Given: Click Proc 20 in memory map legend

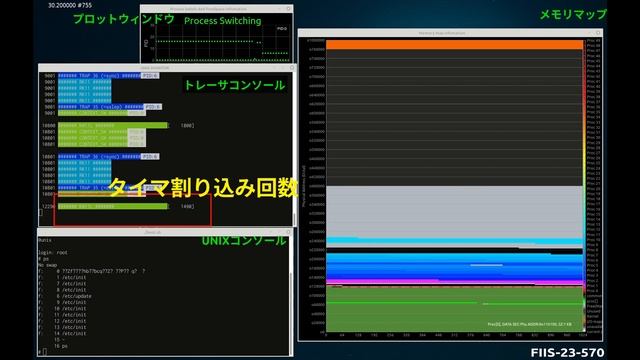Looking at the screenshot, I should pyautogui.click(x=593, y=189).
